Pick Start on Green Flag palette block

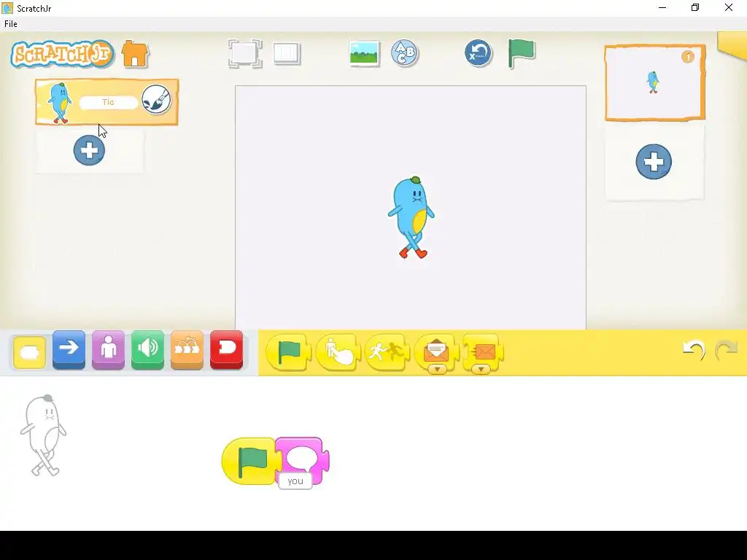tap(288, 352)
